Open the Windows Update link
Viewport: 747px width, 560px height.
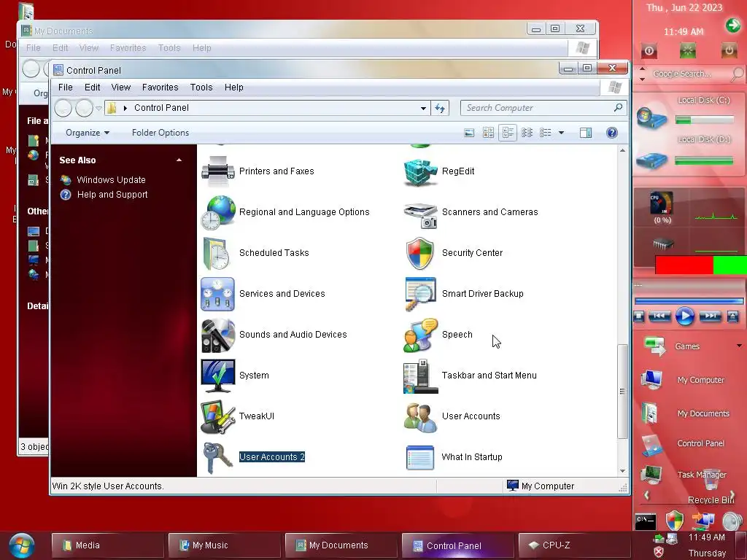(x=111, y=180)
